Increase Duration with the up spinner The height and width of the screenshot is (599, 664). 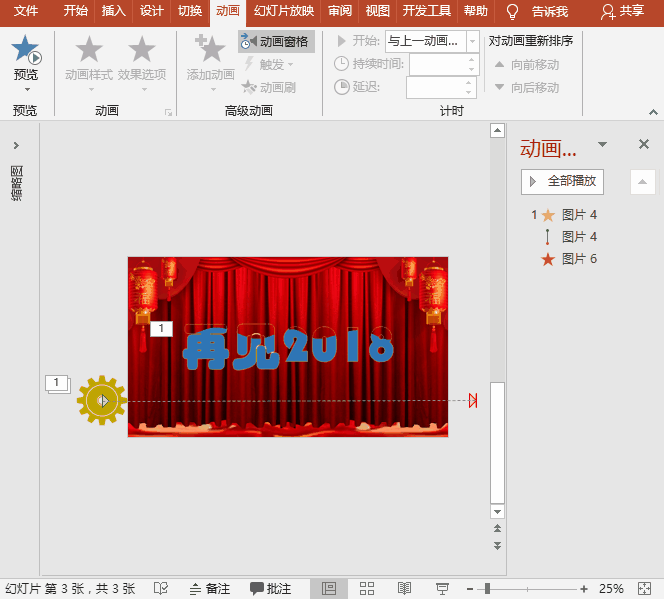(471, 59)
